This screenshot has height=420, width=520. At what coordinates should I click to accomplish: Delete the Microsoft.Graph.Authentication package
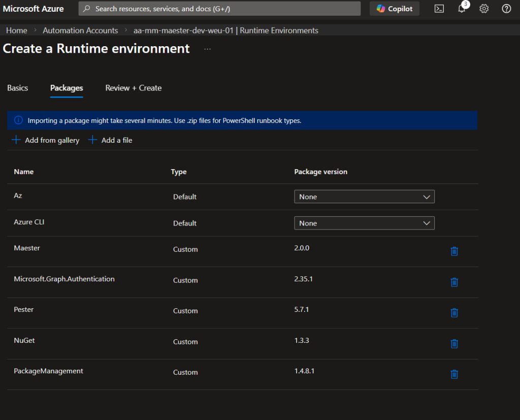[x=454, y=282]
